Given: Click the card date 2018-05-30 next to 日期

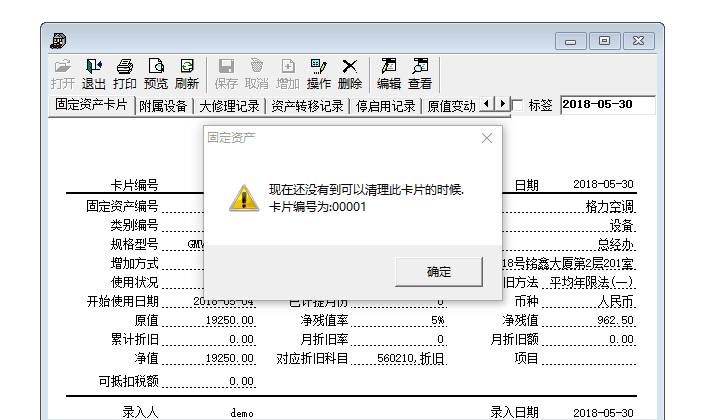Looking at the screenshot, I should (x=603, y=184).
